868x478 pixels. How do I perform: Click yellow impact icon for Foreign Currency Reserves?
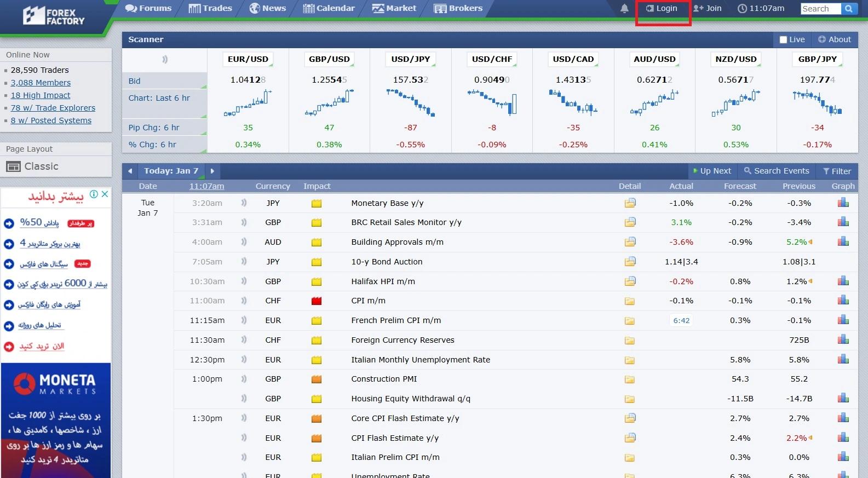point(317,341)
